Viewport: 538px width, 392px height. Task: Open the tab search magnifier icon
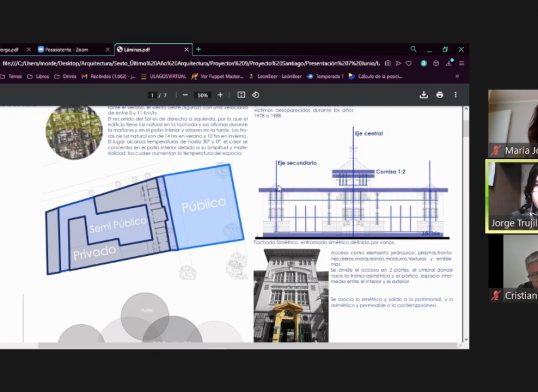[x=413, y=49]
